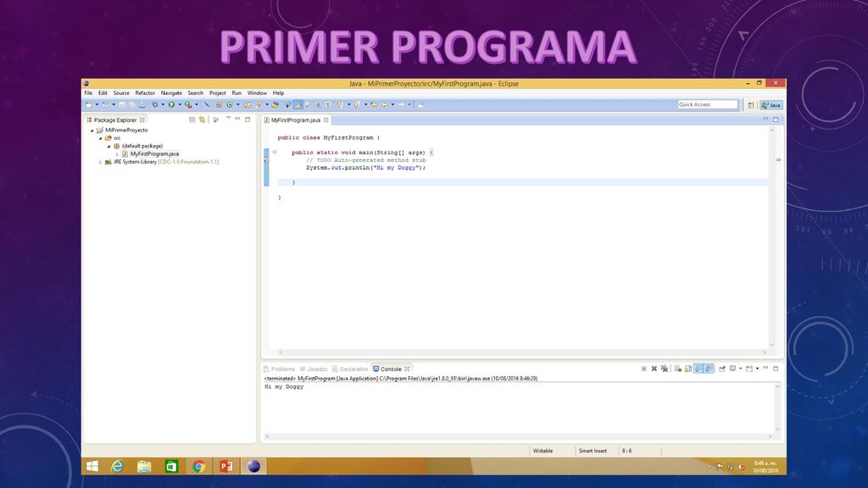
Task: Click the Back navigation arrow icon
Action: coord(384,104)
